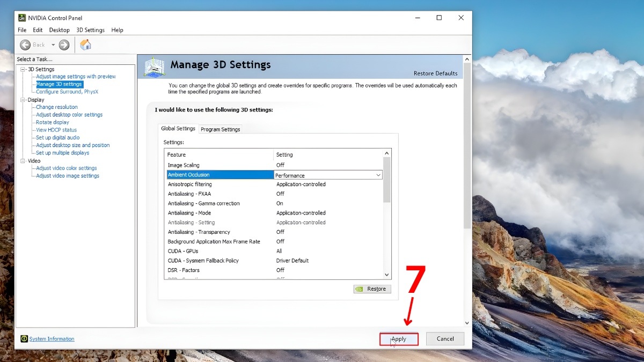Open the Desktop menu
This screenshot has width=644, height=362.
[x=60, y=30]
